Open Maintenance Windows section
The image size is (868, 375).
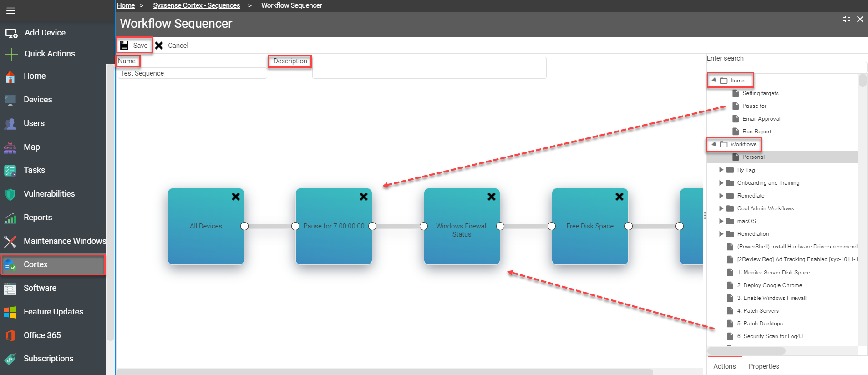tap(65, 241)
